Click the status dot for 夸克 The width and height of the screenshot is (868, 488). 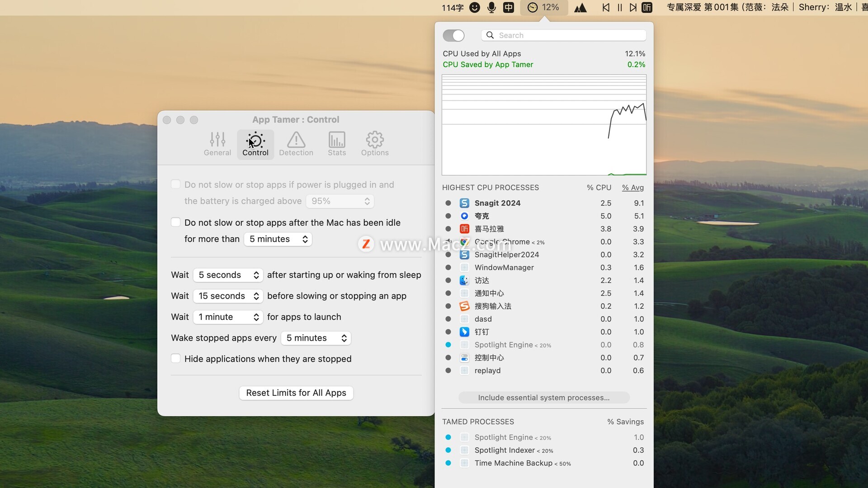pyautogui.click(x=448, y=216)
